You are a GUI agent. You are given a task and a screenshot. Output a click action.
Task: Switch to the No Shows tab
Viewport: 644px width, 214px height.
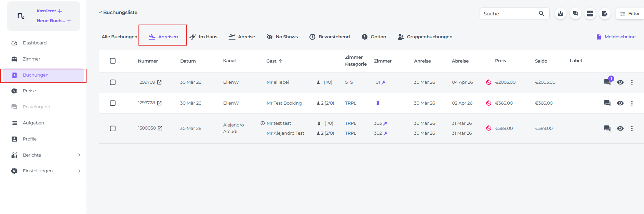pyautogui.click(x=282, y=37)
